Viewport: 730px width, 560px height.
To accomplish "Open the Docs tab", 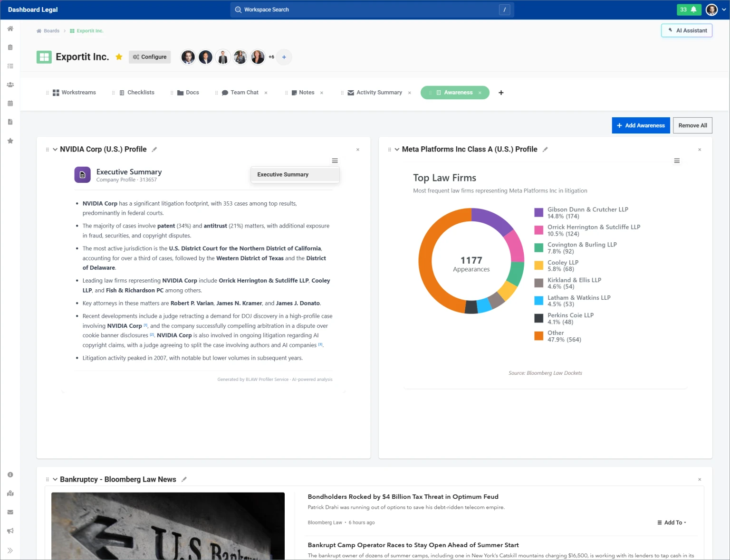I will [x=188, y=93].
